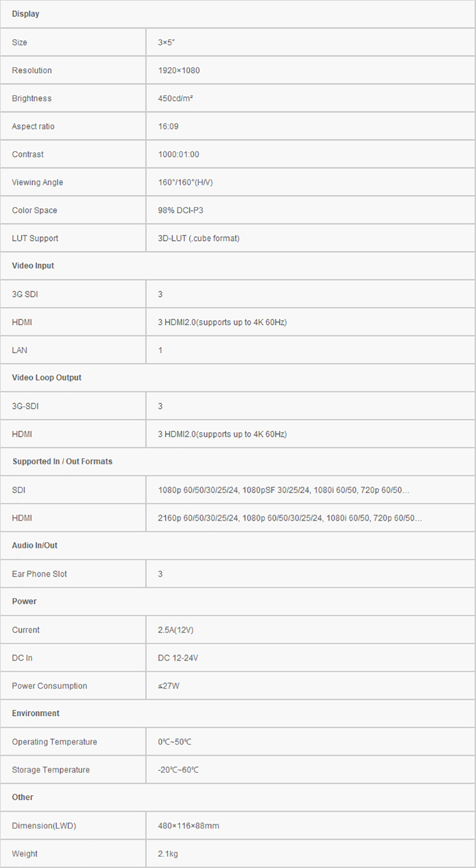Select the Brightness row label

[x=31, y=98]
